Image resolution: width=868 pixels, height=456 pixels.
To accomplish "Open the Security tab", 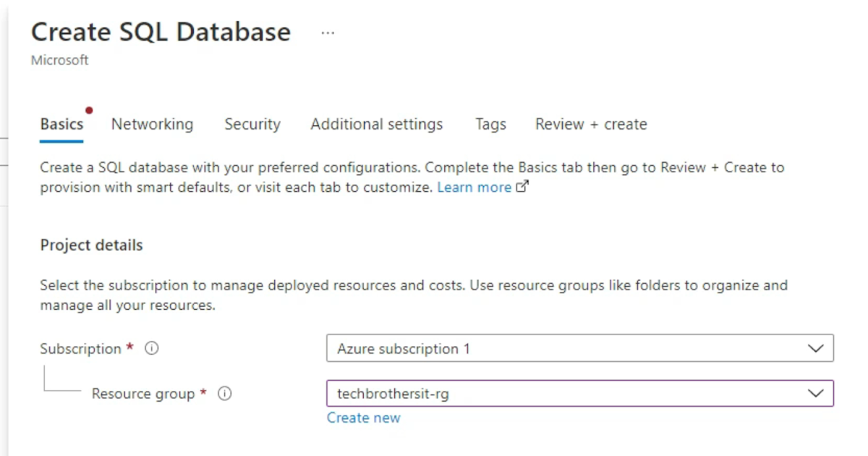I will click(252, 124).
